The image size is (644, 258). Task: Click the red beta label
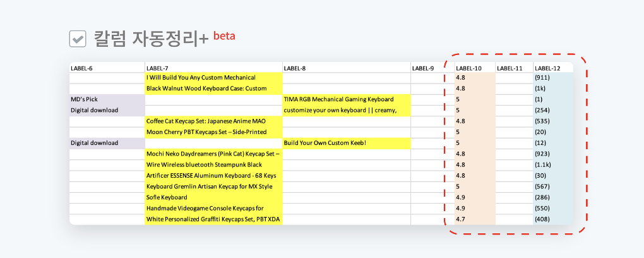click(224, 35)
